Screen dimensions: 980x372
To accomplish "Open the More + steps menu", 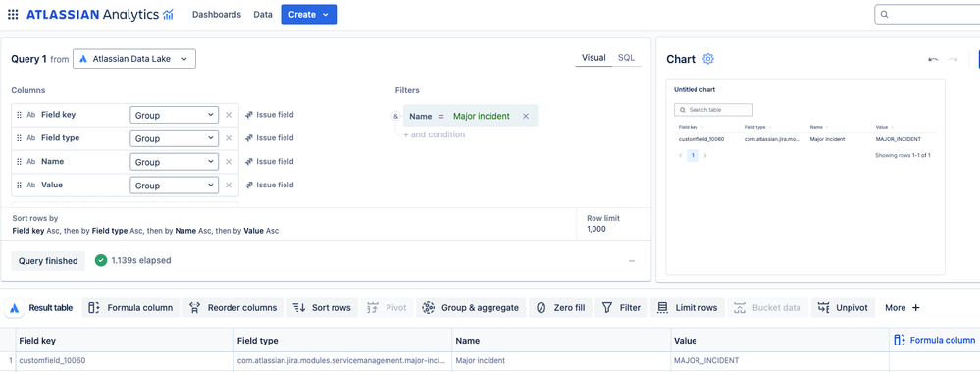I will click(x=902, y=307).
